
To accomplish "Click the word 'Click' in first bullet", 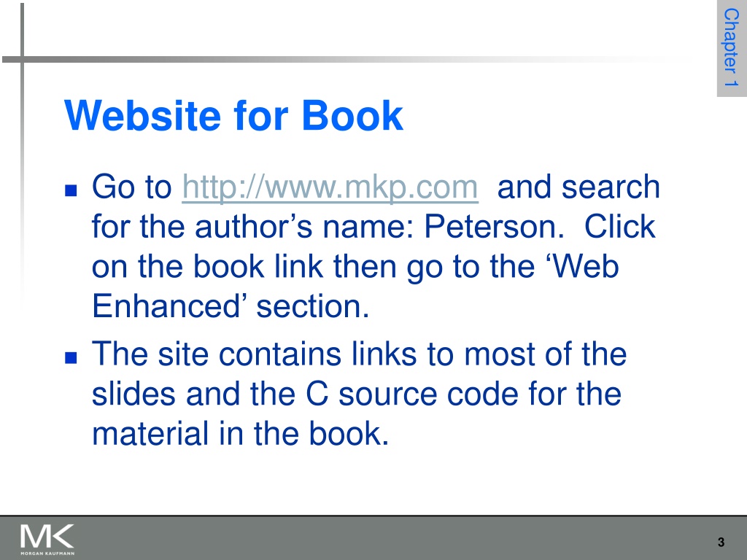I will tap(620, 226).
